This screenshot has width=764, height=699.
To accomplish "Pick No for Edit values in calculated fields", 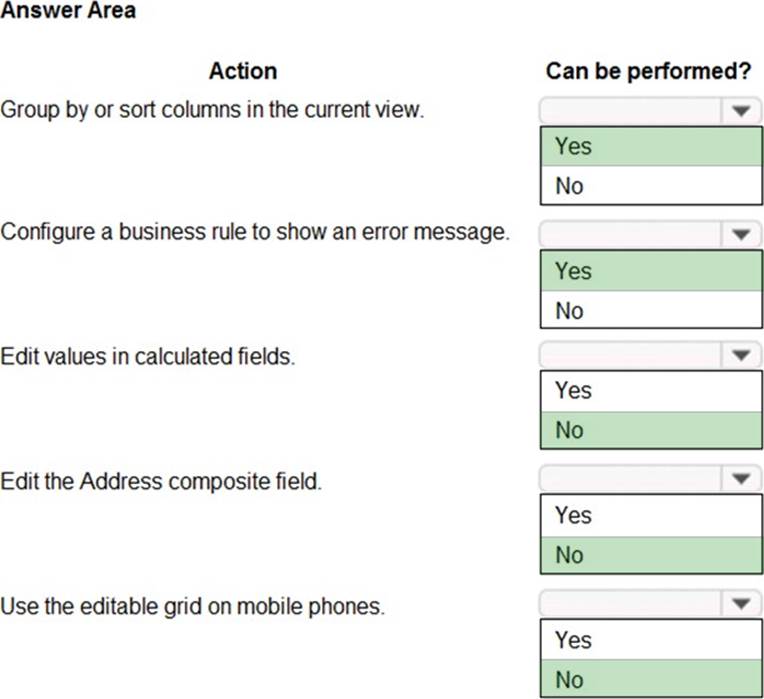I will 650,430.
